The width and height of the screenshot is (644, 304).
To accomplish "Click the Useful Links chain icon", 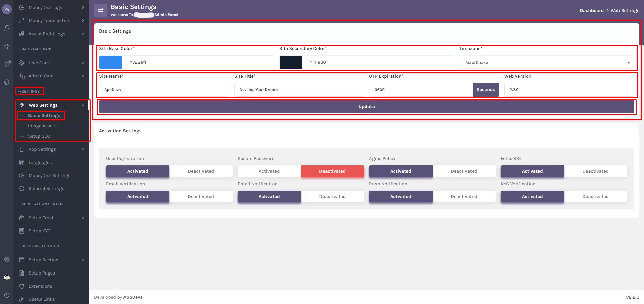I will 22,299.
